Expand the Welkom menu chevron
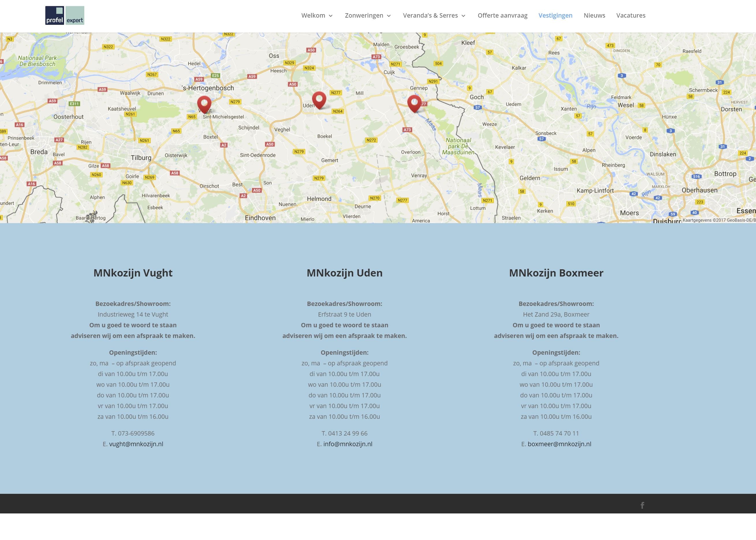The width and height of the screenshot is (756, 540). coord(331,16)
